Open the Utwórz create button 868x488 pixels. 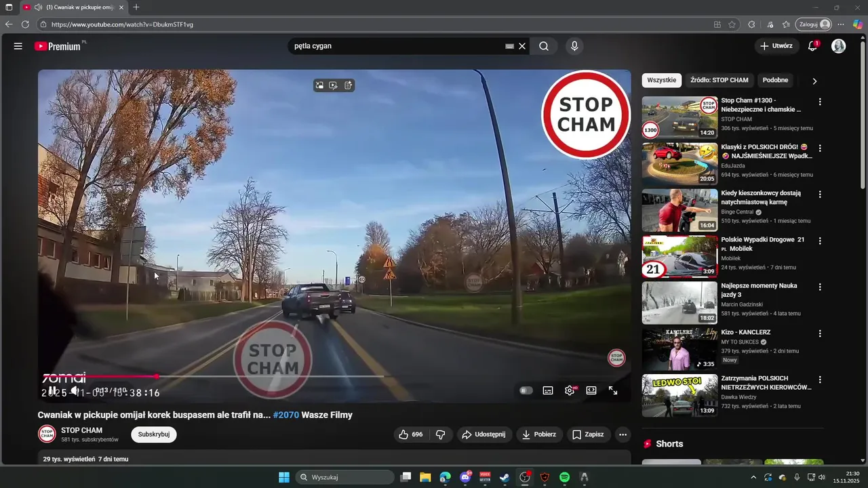coord(776,46)
